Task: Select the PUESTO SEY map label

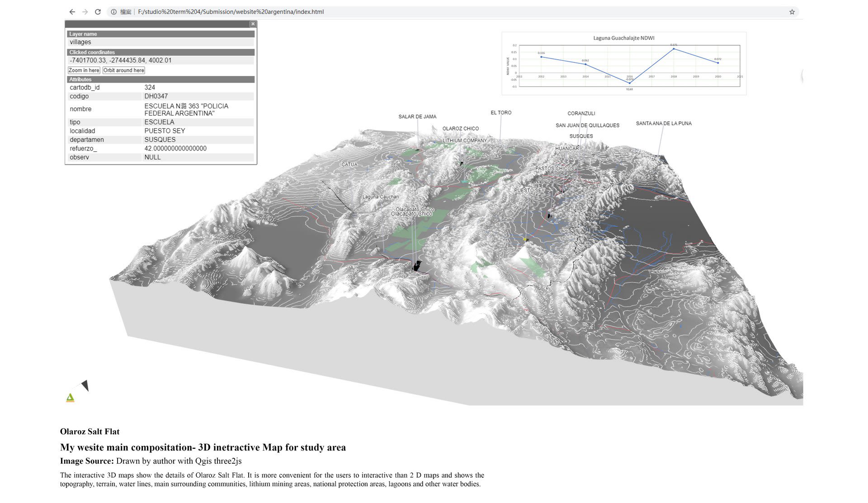Action: [x=529, y=190]
